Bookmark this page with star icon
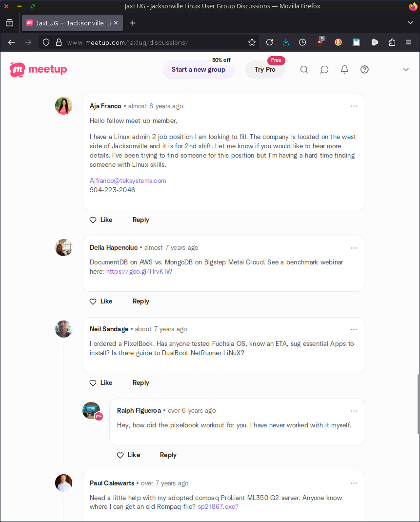 (x=252, y=42)
